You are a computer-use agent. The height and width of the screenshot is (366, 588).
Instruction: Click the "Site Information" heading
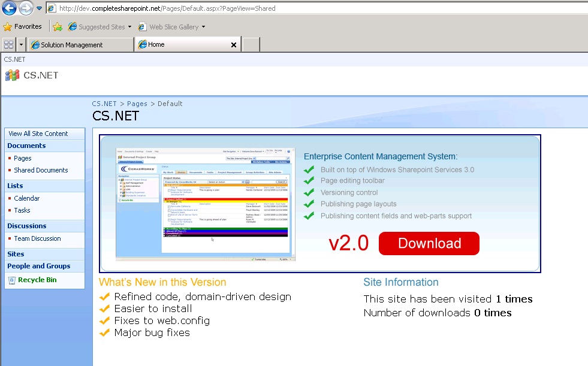tap(401, 282)
